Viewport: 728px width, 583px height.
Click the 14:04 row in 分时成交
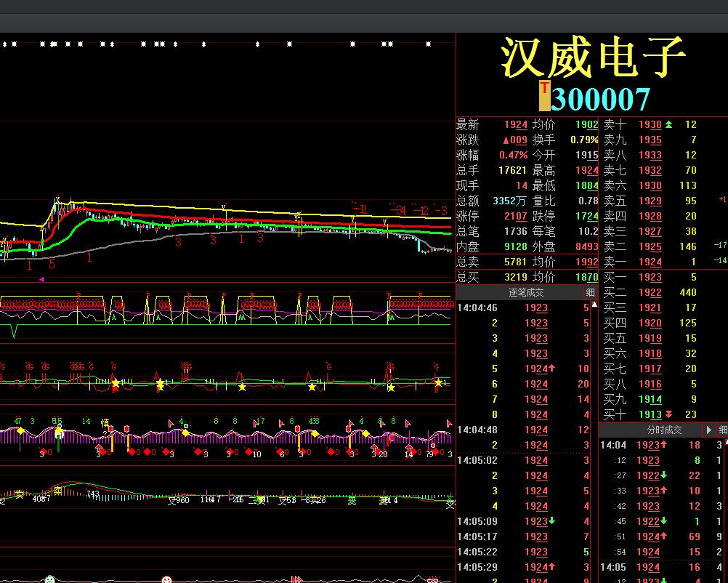click(662, 445)
